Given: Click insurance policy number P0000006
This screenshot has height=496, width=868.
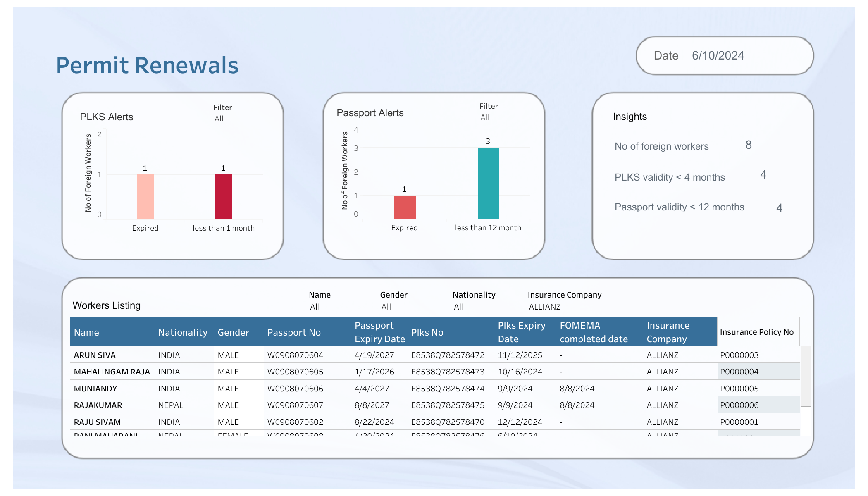Looking at the screenshot, I should (x=739, y=405).
